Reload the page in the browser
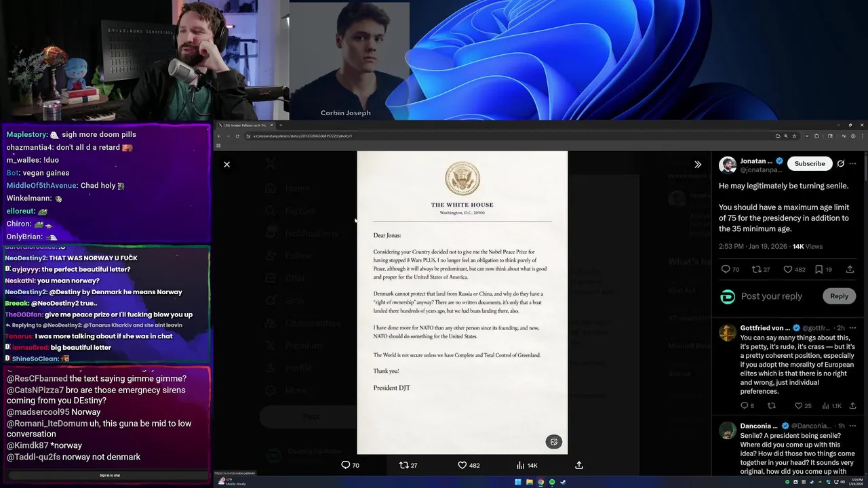Image resolution: width=868 pixels, height=488 pixels. [237, 136]
